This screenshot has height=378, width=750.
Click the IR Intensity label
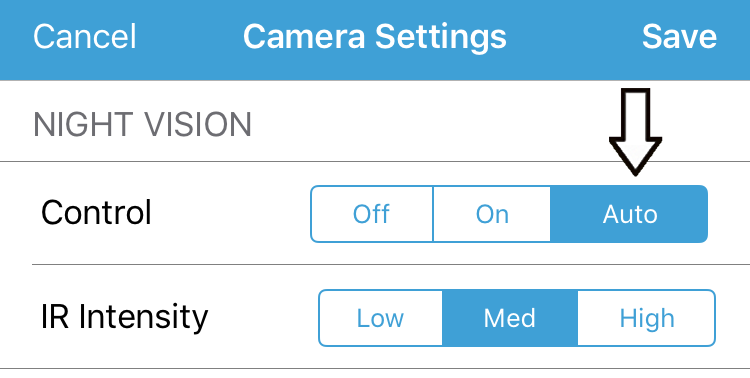click(124, 317)
